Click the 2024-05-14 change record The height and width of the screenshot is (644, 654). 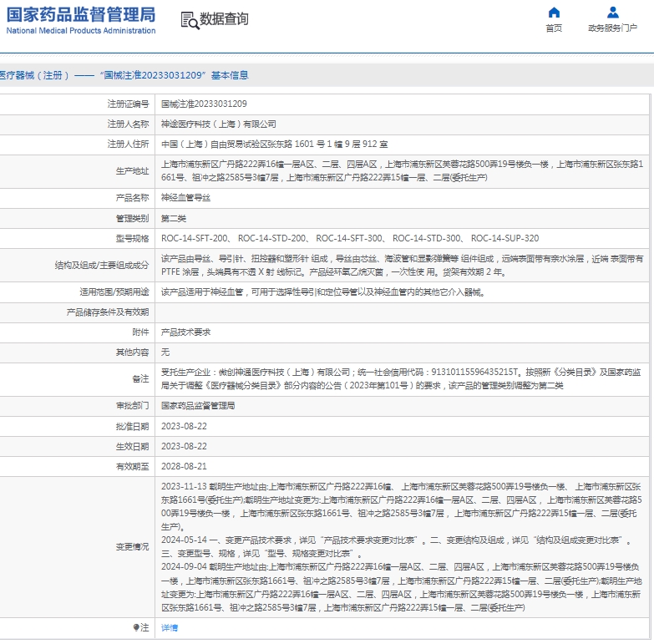[x=396, y=546]
